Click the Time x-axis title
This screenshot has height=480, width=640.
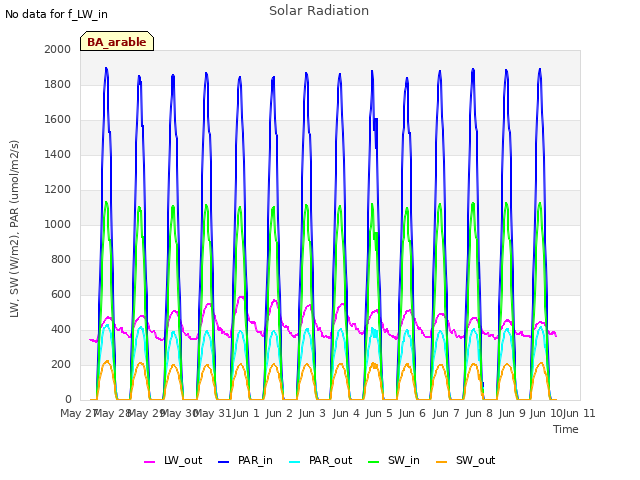click(566, 429)
